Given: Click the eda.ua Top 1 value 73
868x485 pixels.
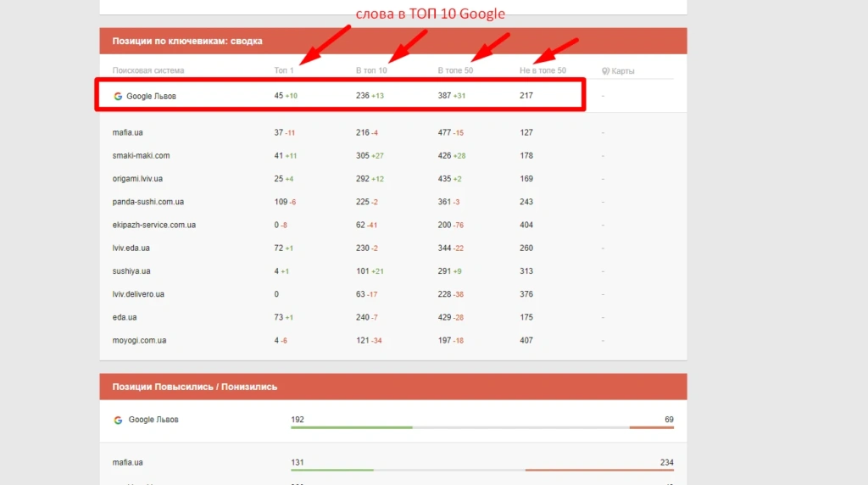Looking at the screenshot, I should coord(278,317).
